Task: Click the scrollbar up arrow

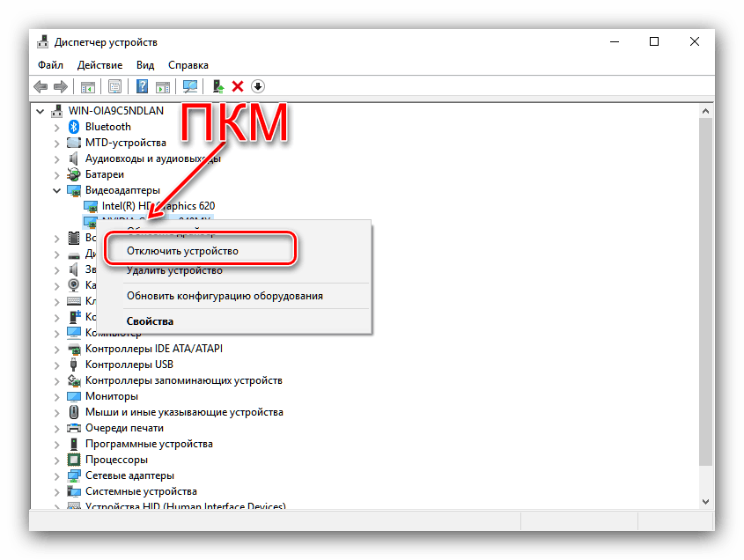Action: (705, 111)
